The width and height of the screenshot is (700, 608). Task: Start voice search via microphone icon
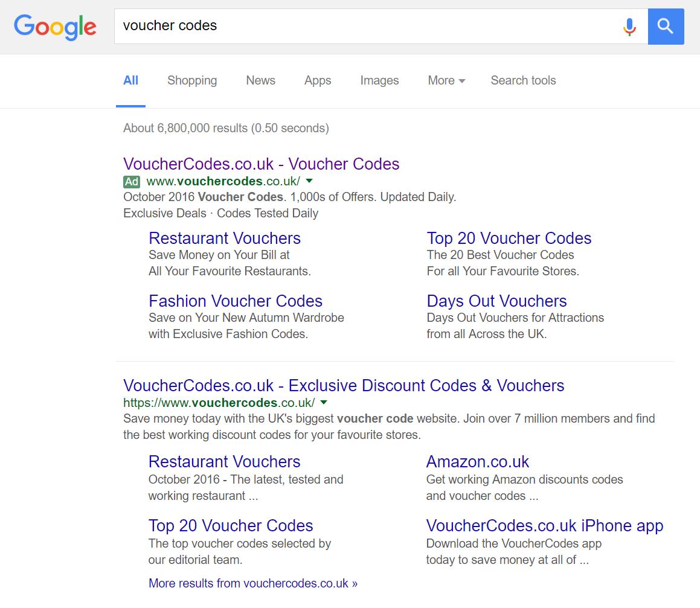point(629,27)
